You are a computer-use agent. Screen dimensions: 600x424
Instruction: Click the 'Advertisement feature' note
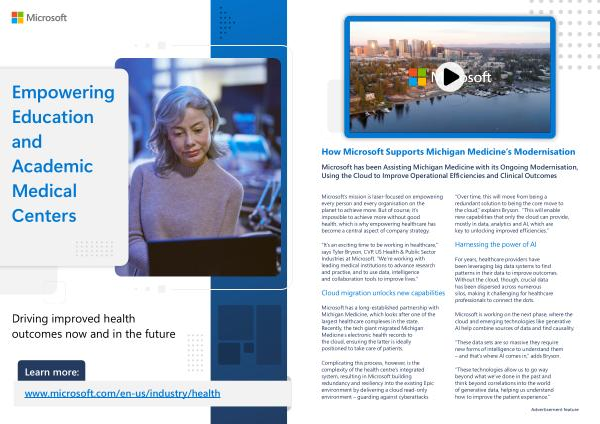coord(555,409)
